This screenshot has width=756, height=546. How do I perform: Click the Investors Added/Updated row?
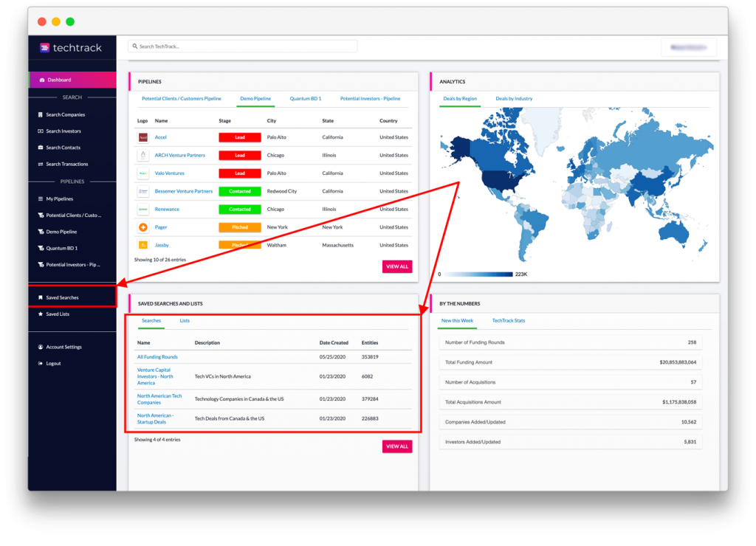(571, 442)
